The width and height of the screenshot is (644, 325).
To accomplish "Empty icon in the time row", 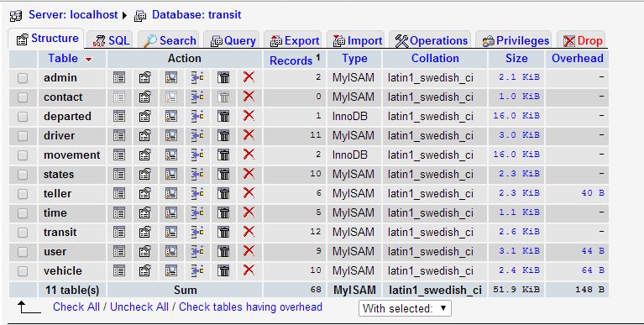I will (223, 212).
